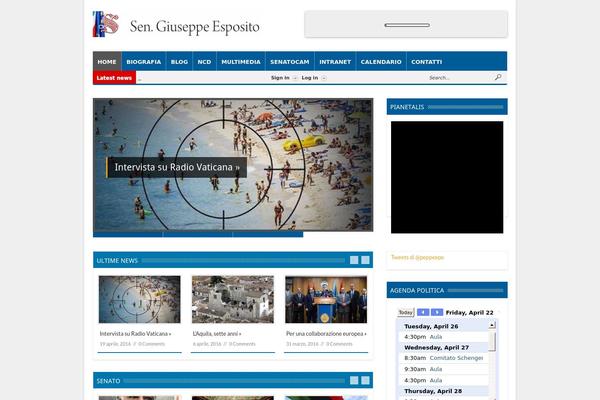Click the agenda next-day arrow
This screenshot has height=400, width=600.
437,312
